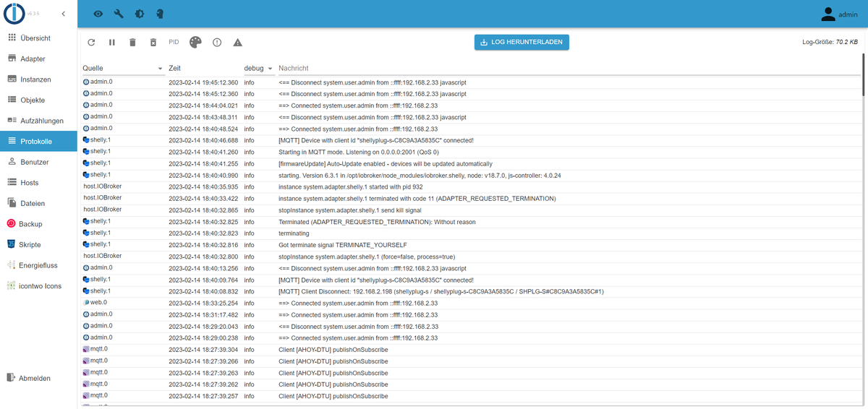The height and width of the screenshot is (409, 868).
Task: Toggle PID column display
Action: tap(174, 43)
